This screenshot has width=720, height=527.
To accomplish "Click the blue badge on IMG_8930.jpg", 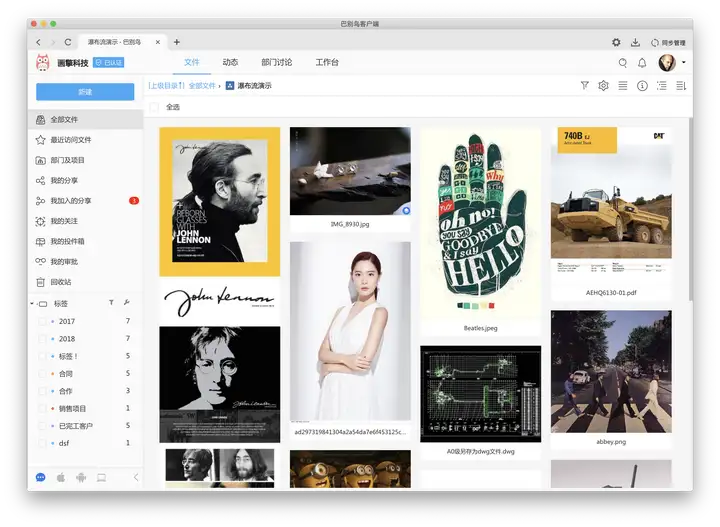I will (405, 210).
